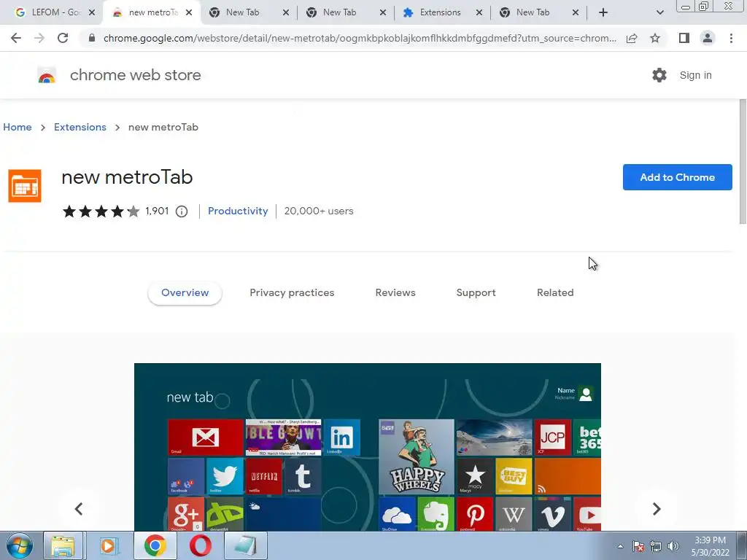Open Windows Media Player from taskbar
The image size is (747, 560).
108,545
